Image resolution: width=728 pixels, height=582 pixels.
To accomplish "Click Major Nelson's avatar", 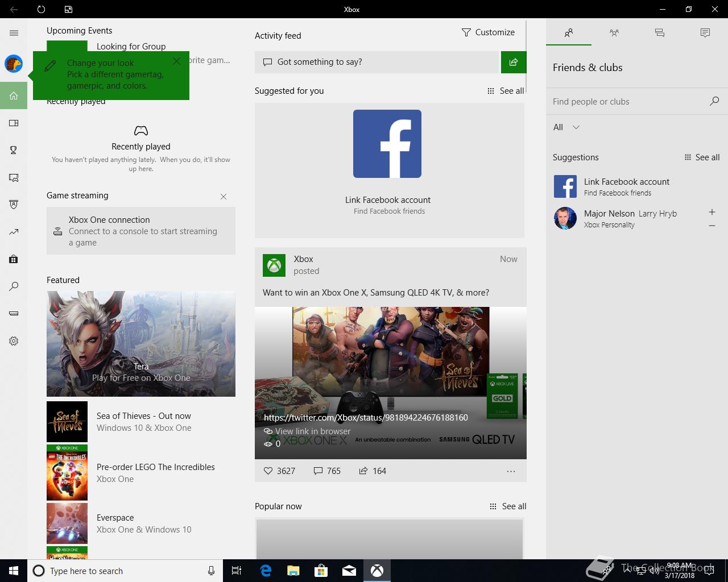I will (x=565, y=218).
